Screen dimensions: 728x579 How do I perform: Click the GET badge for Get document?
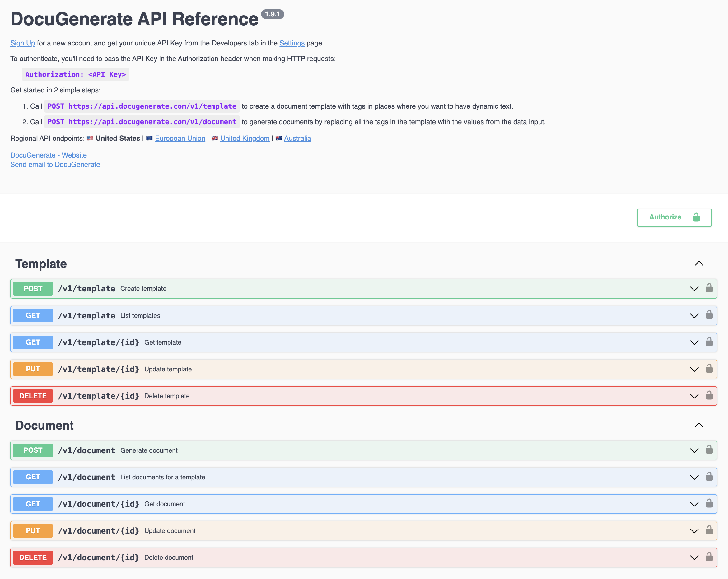[33, 504]
